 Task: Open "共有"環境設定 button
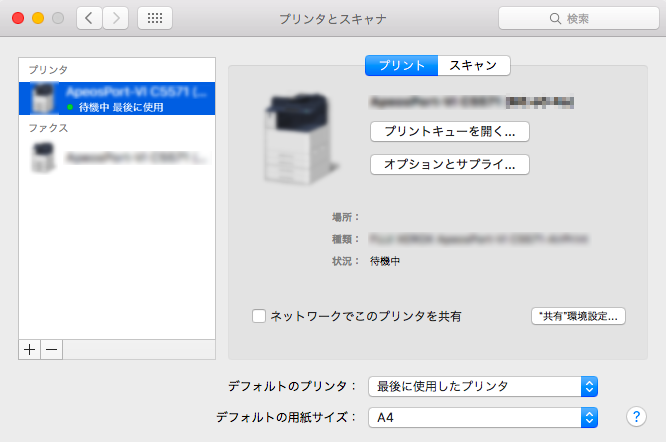tap(578, 316)
